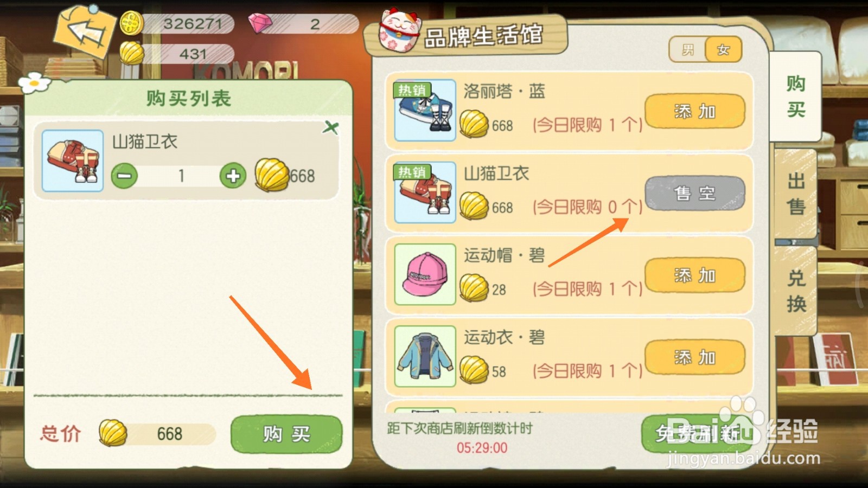Add 运动衣·碧 to the purchase list
The image size is (868, 488).
point(695,357)
